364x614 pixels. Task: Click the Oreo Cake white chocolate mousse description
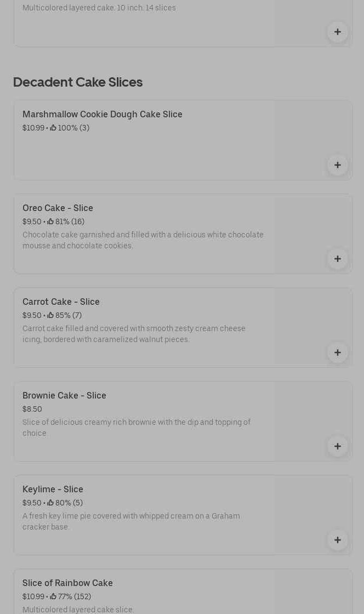143,240
